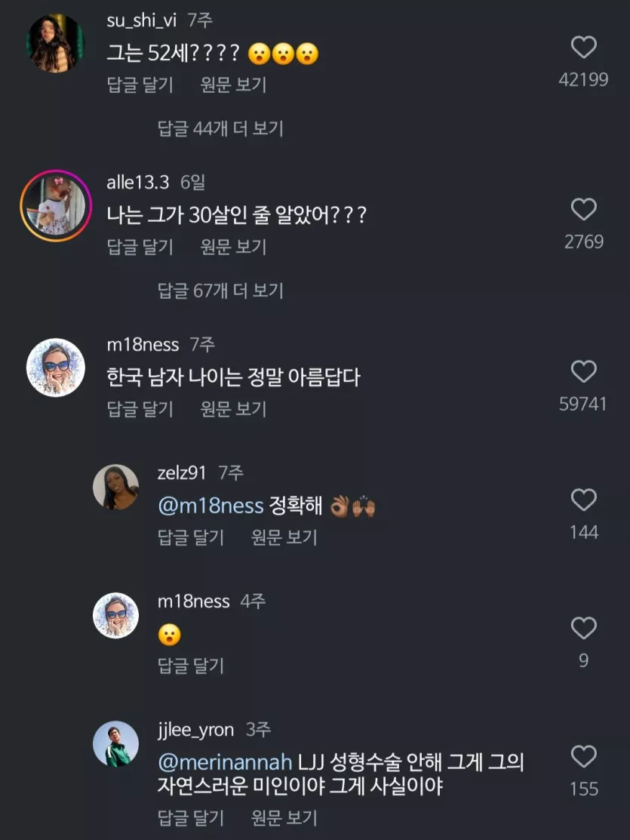Open the @m18ness mention link
Screen dimensions: 630x840
[211, 506]
